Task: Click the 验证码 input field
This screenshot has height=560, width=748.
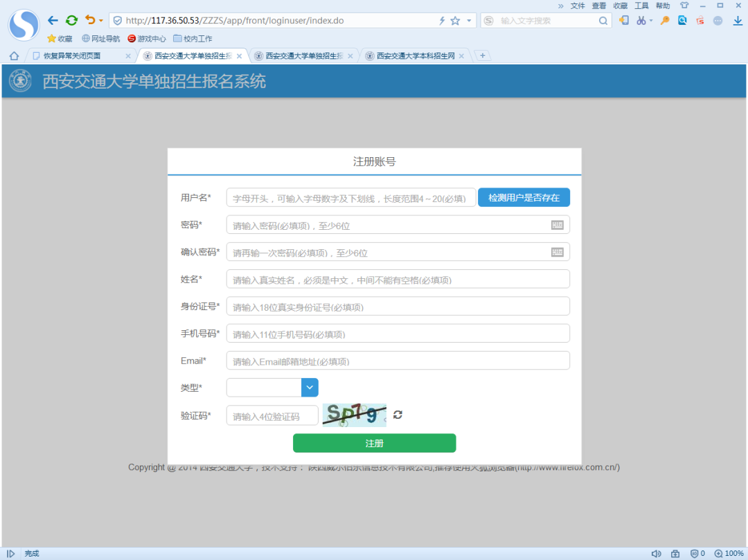Action: pyautogui.click(x=272, y=415)
